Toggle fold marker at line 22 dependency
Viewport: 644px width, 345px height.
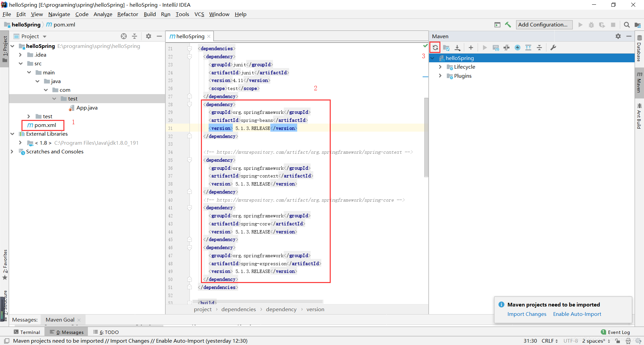pos(190,57)
